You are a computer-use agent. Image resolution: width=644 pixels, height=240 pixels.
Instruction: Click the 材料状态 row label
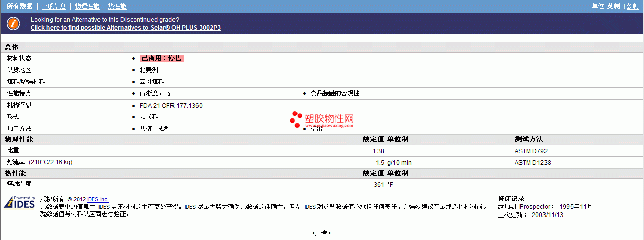(19, 58)
